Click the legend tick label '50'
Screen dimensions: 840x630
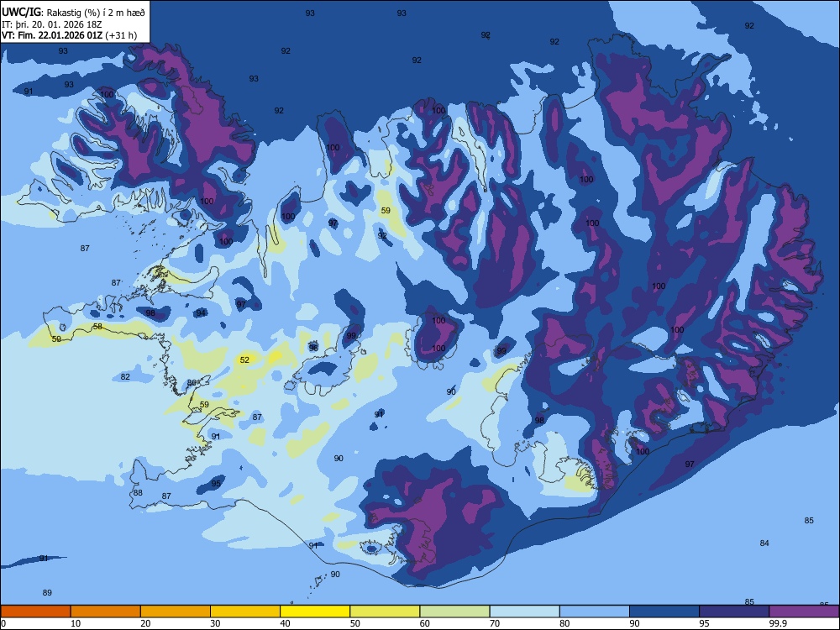pyautogui.click(x=355, y=623)
